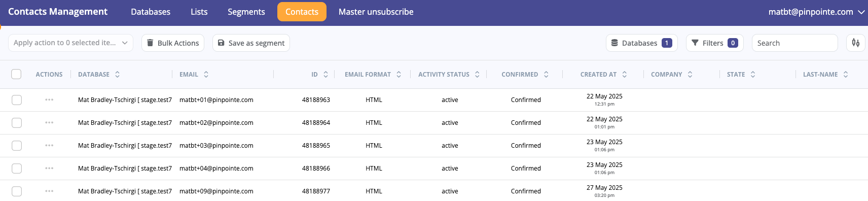Open the Filters panel button
Viewport: 868px width, 201px height.
(714, 43)
